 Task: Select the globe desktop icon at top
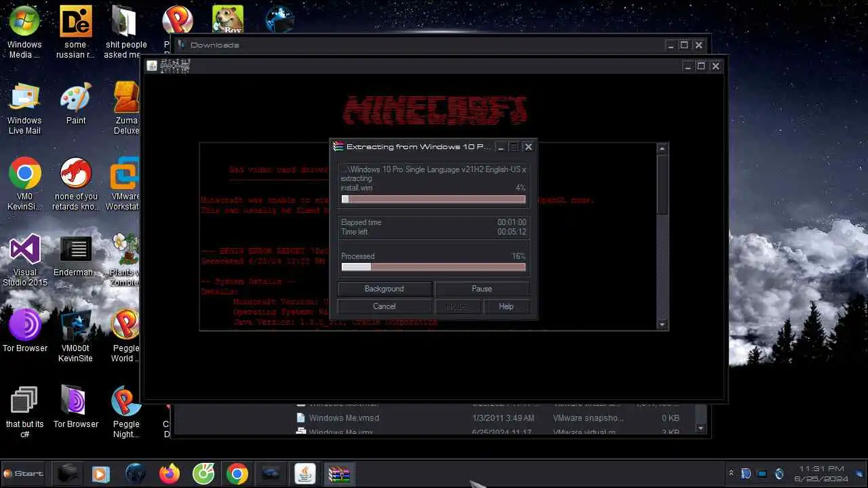[x=279, y=19]
